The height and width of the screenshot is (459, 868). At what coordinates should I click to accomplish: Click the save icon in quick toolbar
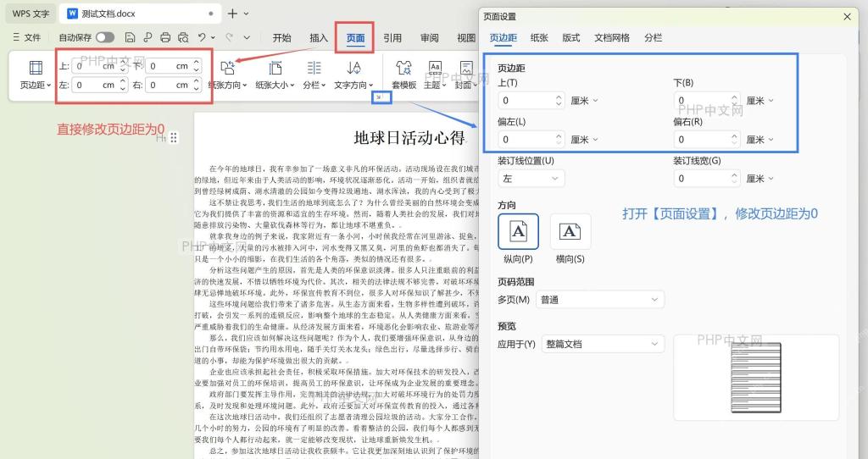(x=130, y=37)
